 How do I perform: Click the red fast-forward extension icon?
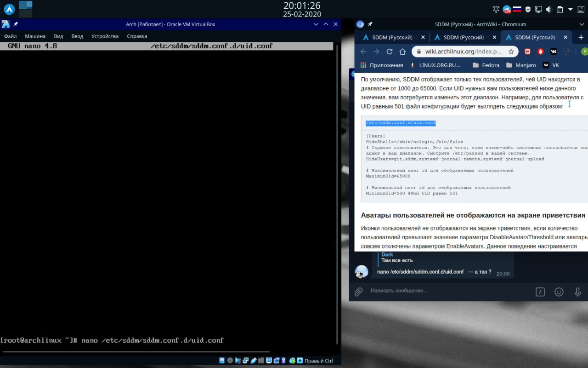(x=528, y=52)
